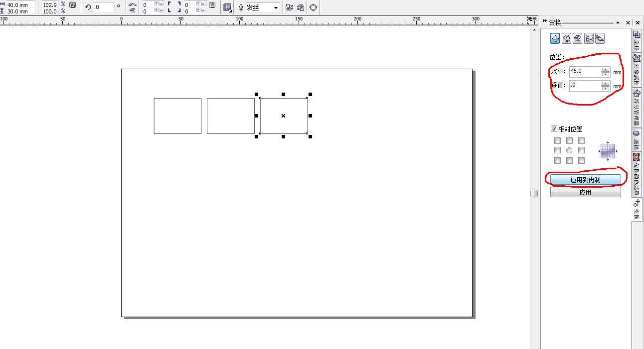Select the Position transform icon
The width and height of the screenshot is (644, 349).
click(555, 38)
